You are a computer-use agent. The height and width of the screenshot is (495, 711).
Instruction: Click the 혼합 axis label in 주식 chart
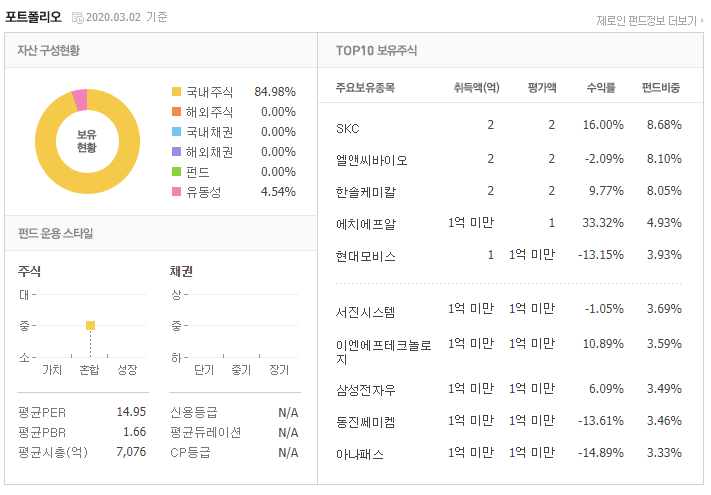pos(89,370)
